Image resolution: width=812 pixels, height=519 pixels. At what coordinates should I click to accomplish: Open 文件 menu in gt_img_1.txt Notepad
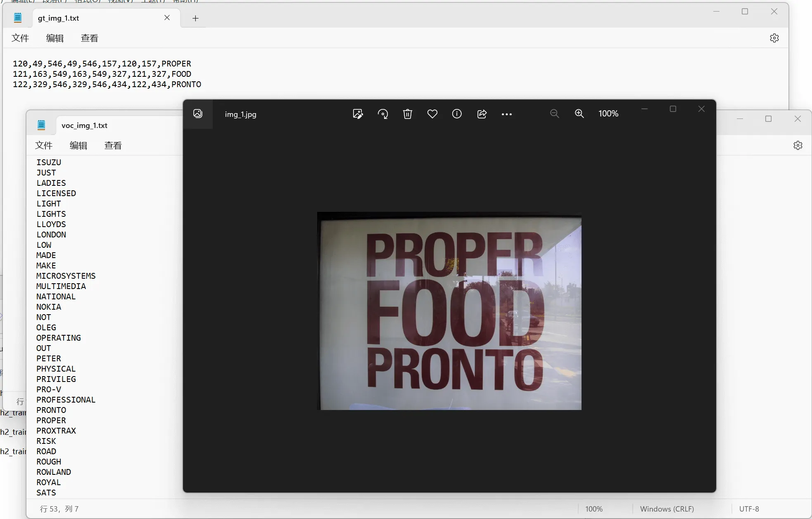pyautogui.click(x=20, y=38)
